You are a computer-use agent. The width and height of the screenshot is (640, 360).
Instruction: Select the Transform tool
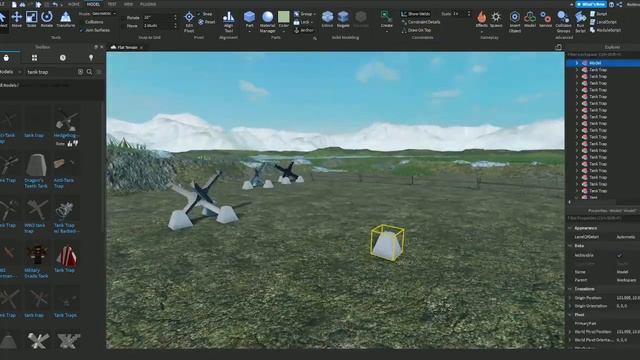(65, 19)
